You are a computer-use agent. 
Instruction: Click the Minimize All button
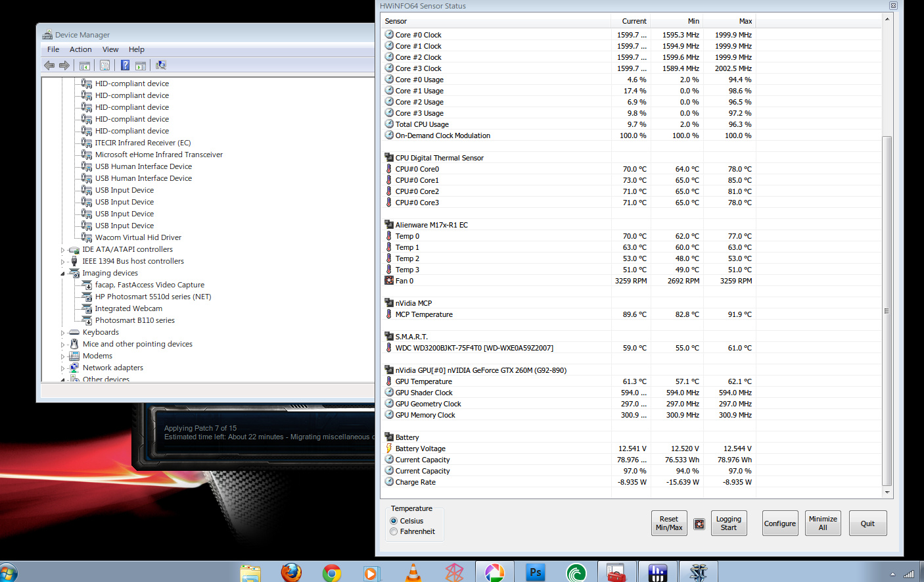click(823, 523)
